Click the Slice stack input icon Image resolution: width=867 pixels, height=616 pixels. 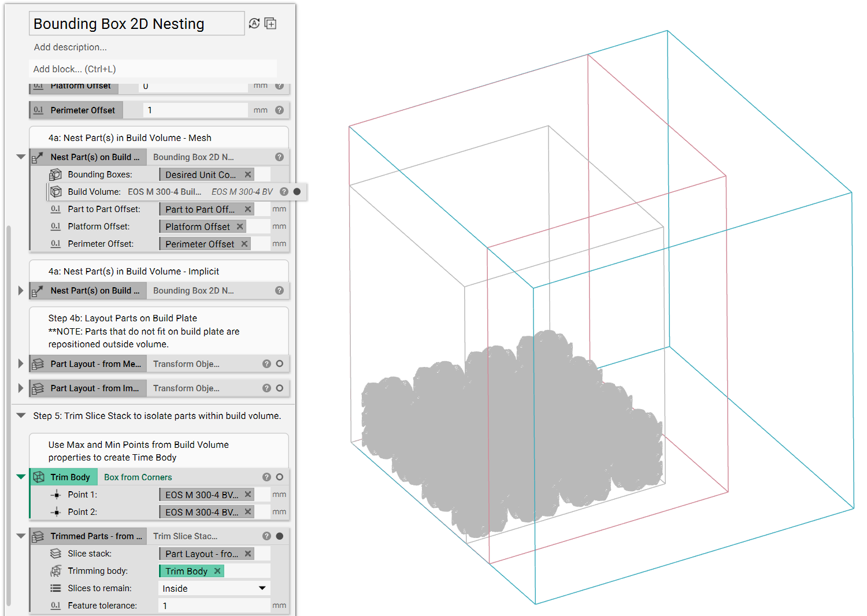click(55, 554)
